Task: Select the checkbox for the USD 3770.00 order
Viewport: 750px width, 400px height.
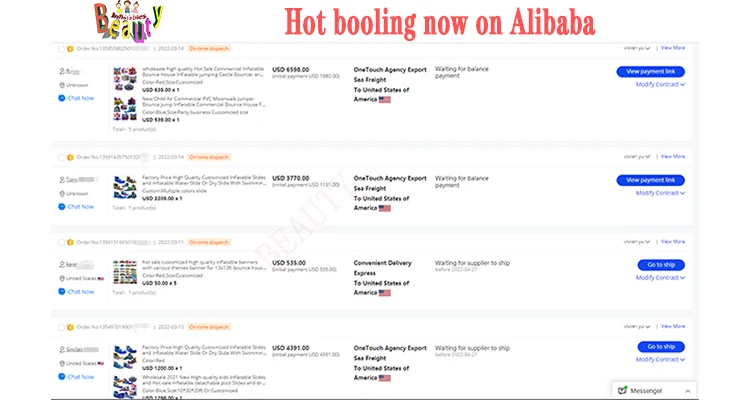Action: 61,157
